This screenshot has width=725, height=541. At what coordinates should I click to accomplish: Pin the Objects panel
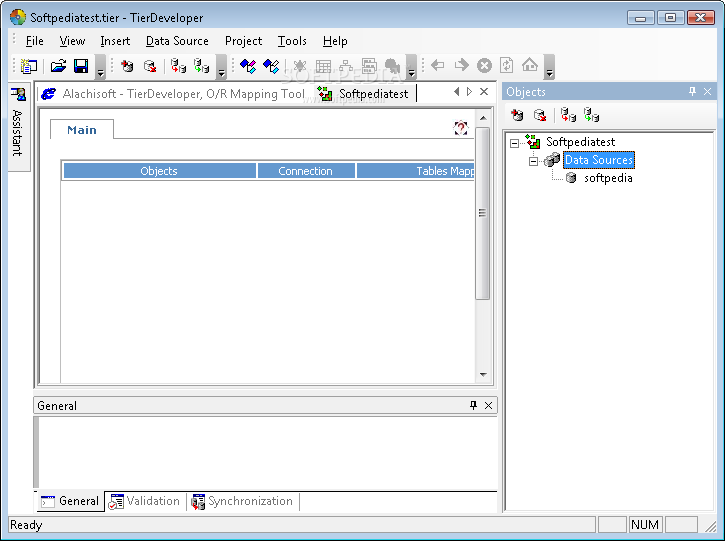tap(692, 92)
